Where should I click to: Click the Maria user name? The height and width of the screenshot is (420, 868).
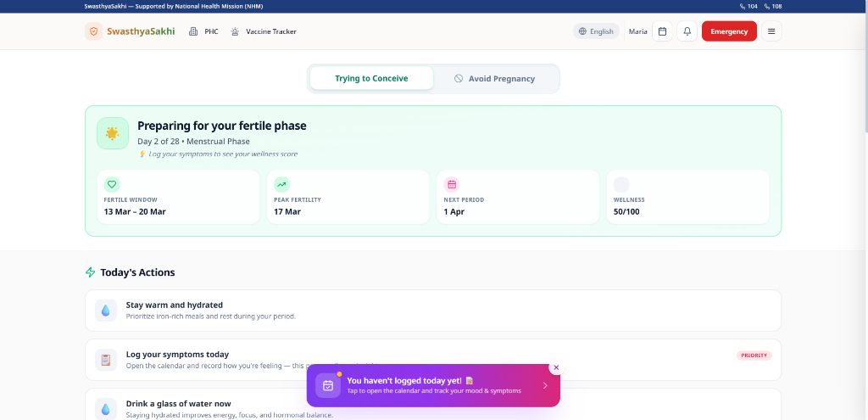click(637, 31)
